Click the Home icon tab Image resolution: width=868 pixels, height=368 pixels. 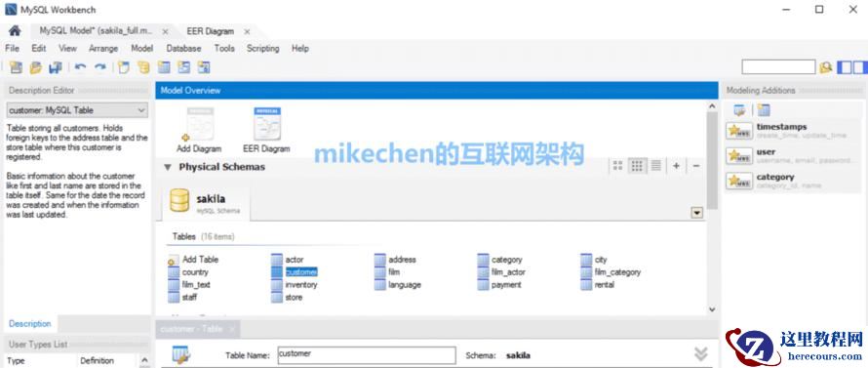coord(15,31)
